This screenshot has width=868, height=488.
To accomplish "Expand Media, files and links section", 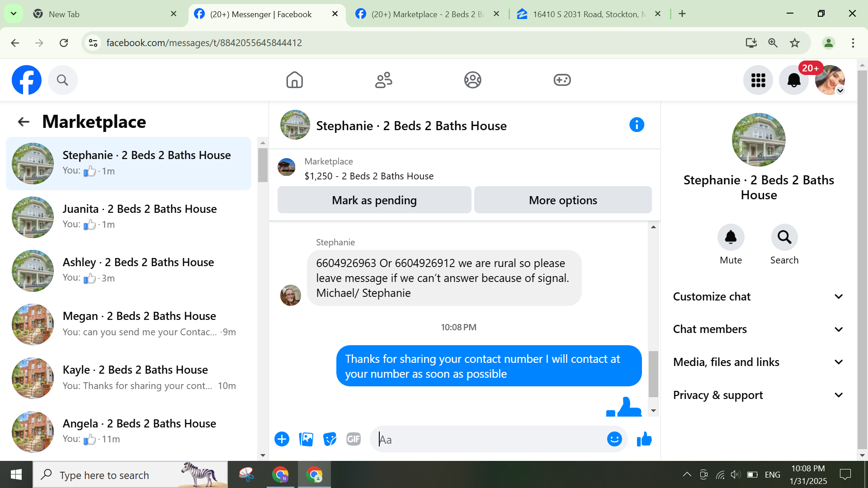I will 759,362.
